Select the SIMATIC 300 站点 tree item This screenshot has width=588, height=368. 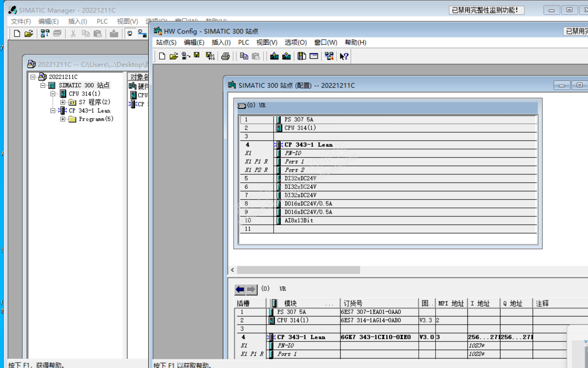(x=84, y=85)
